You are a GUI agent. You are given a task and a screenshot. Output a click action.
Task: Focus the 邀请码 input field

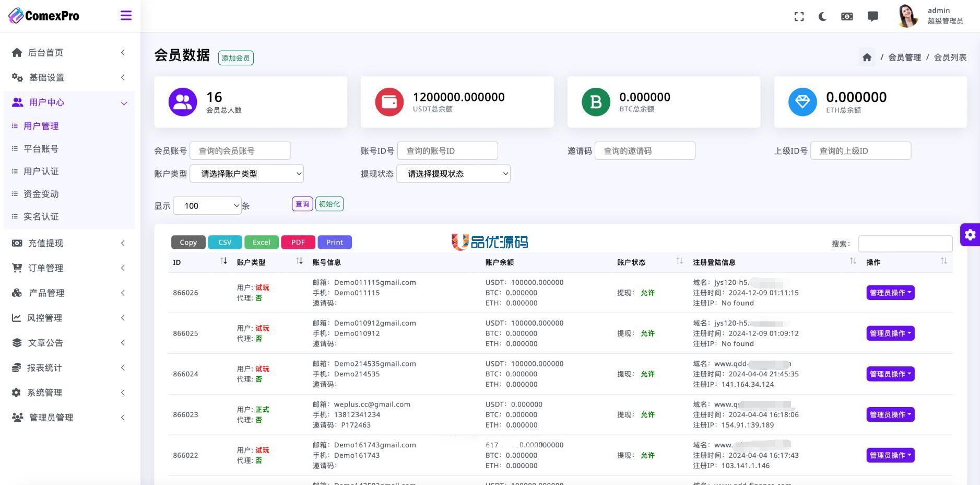pyautogui.click(x=645, y=151)
